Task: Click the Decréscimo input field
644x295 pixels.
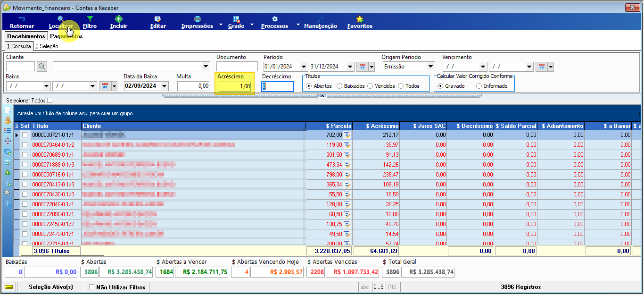Action: point(278,86)
